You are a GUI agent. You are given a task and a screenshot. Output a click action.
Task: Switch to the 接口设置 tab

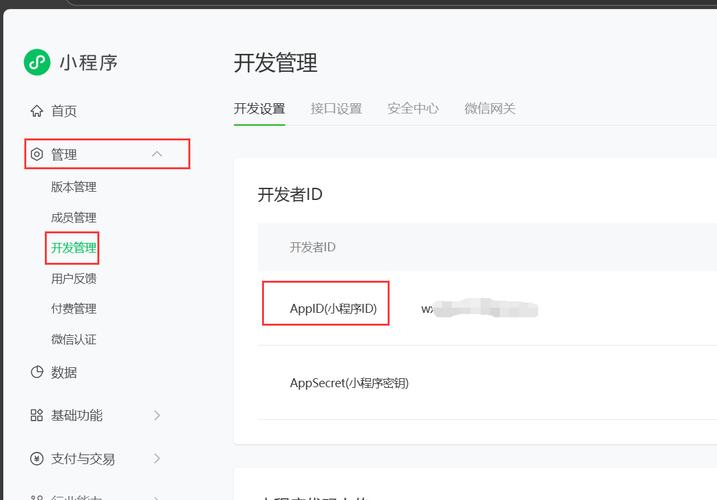tap(336, 108)
